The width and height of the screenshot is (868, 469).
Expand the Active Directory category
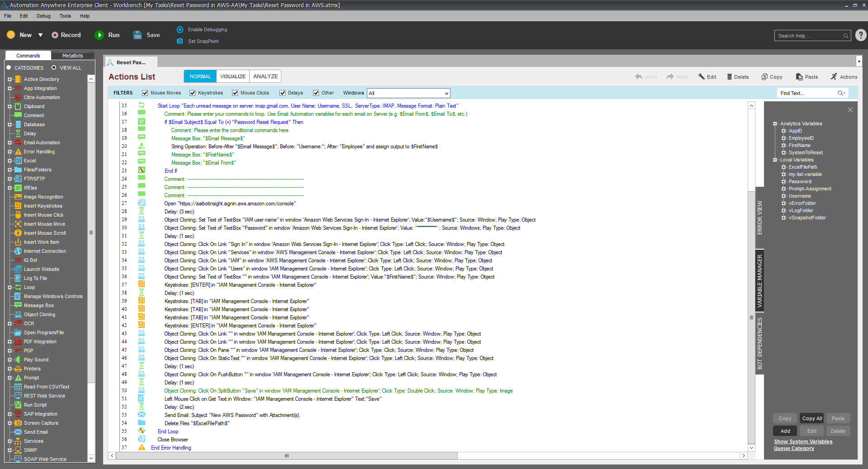click(x=9, y=79)
